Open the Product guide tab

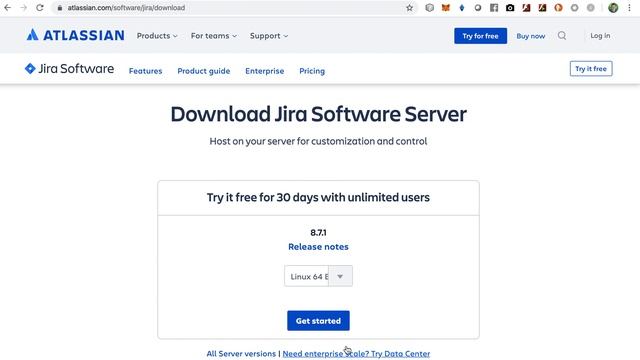pyautogui.click(x=204, y=71)
